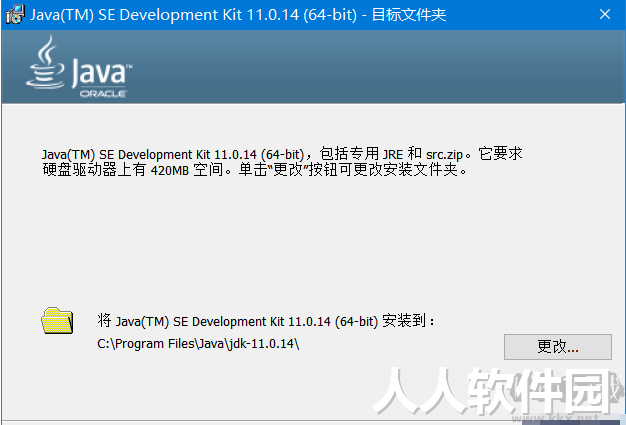Close the Java SE Development Kit installer window
The height and width of the screenshot is (425, 626).
point(605,14)
